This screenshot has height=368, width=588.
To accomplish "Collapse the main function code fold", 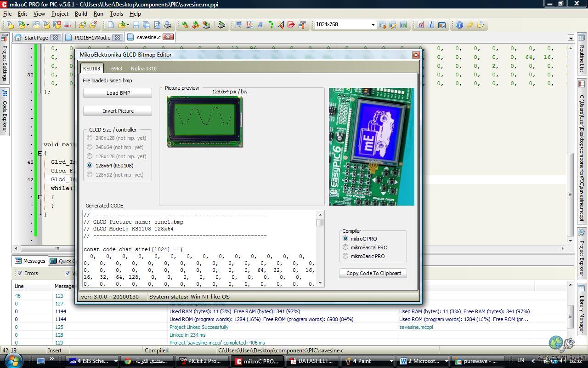I will [x=40, y=153].
